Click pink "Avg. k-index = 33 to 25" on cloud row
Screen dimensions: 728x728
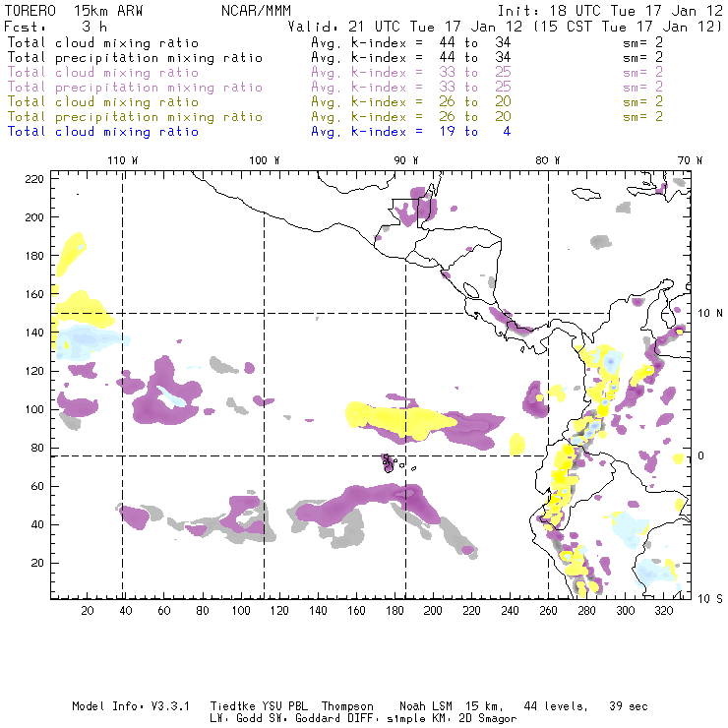[x=411, y=73]
